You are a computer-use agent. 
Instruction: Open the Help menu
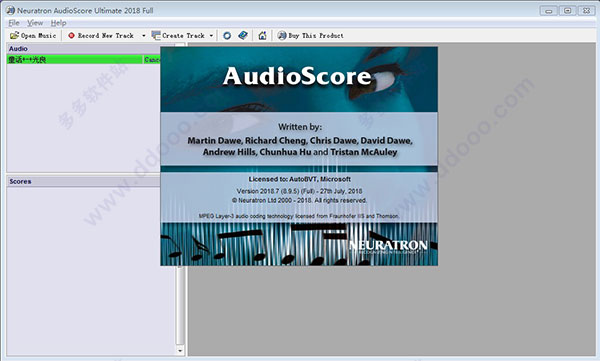coord(59,23)
